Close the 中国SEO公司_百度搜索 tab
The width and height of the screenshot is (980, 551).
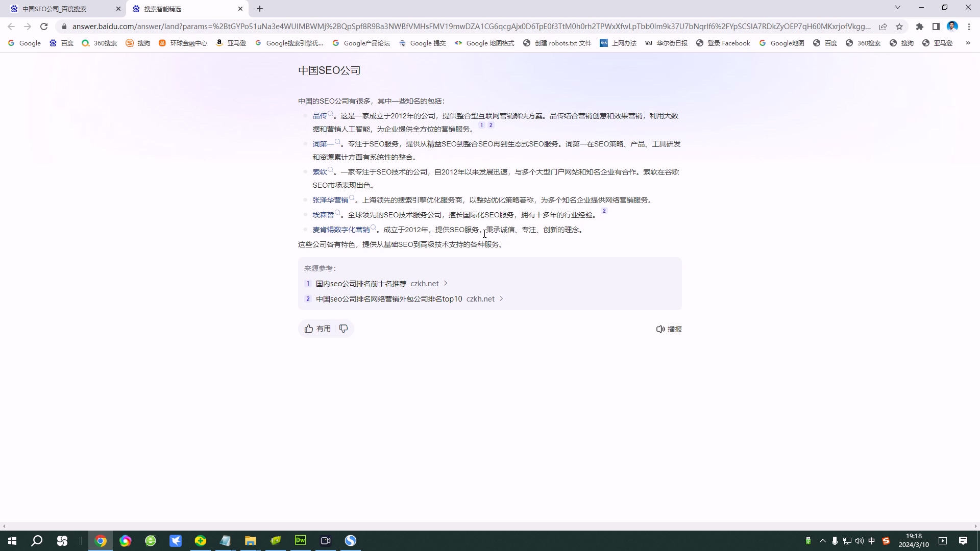(118, 9)
